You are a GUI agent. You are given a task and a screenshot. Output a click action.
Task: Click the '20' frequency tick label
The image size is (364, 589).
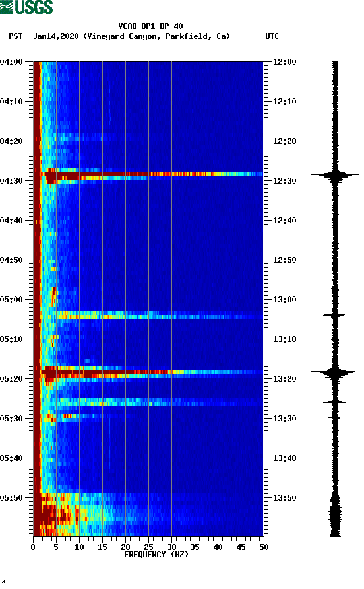point(125,547)
